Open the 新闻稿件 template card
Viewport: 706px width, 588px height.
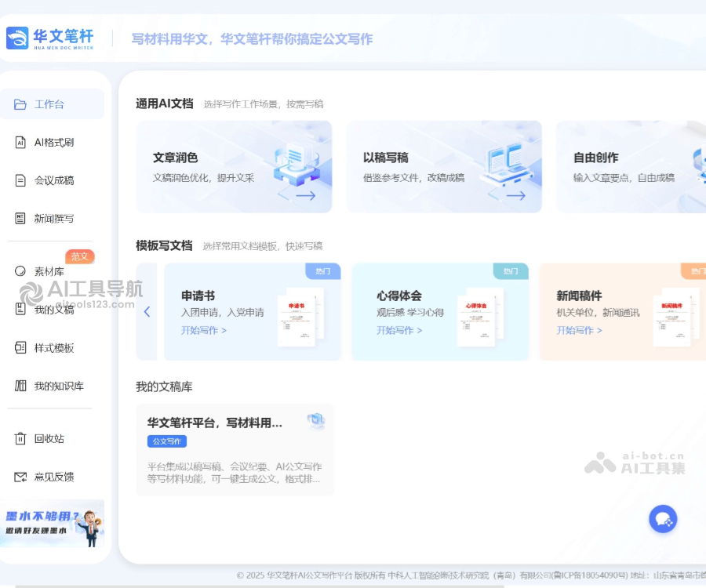pos(623,312)
